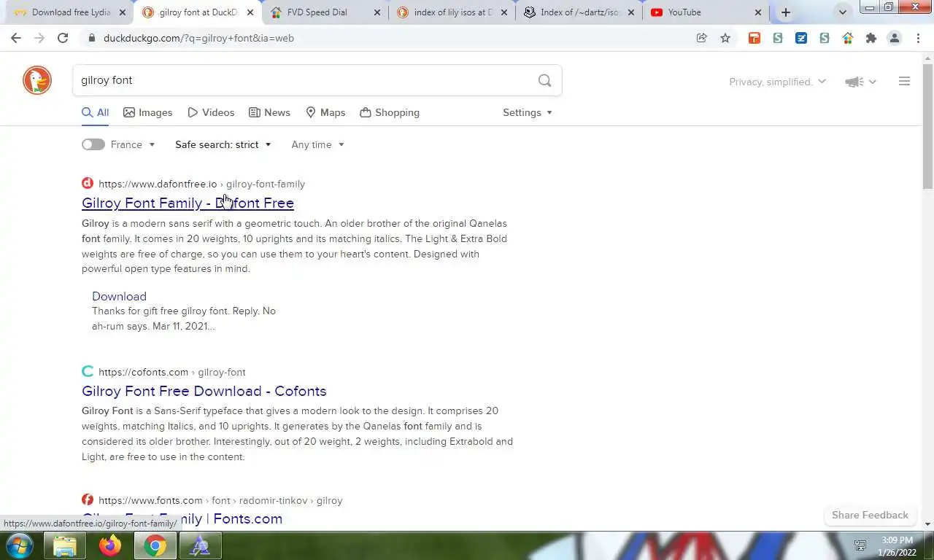Select the All results tab
934x560 pixels.
point(96,112)
